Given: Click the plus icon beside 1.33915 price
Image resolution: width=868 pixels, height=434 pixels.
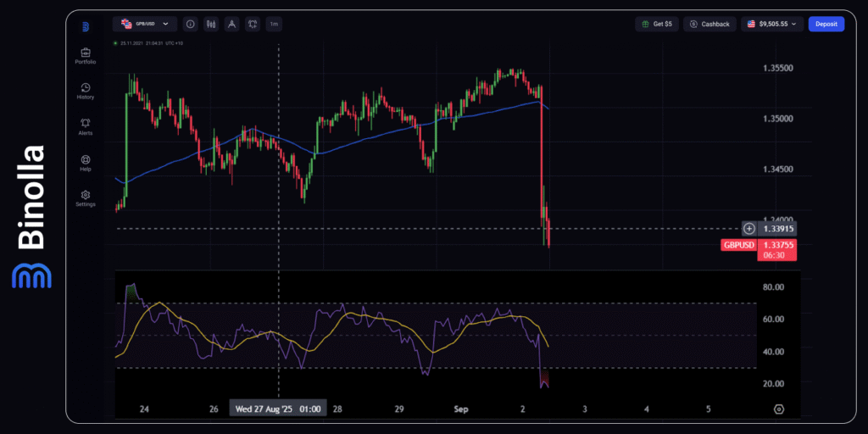Looking at the screenshot, I should [748, 229].
